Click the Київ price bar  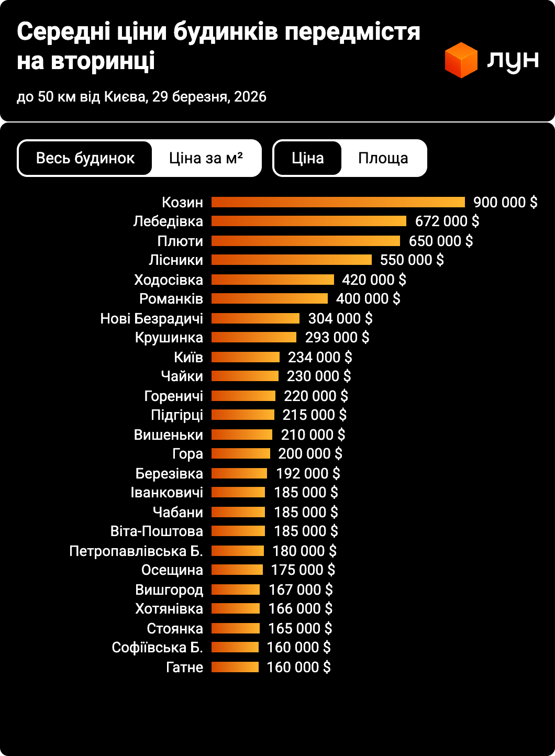pos(246,357)
